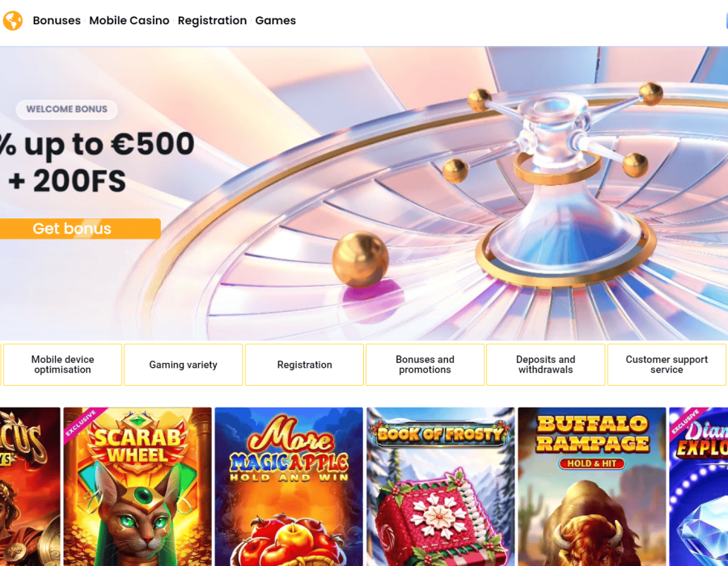
Task: Go to Bonuses and promotions section
Action: [x=425, y=365]
